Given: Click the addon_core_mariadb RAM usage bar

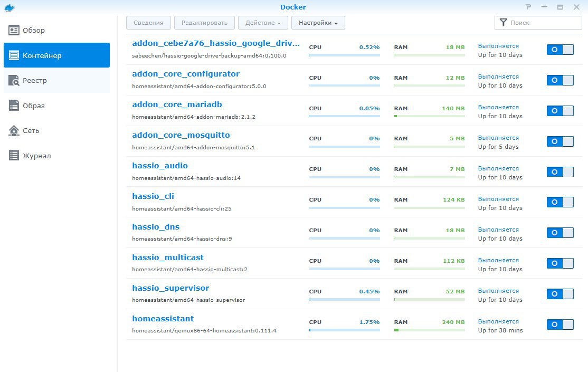Looking at the screenshot, I should click(x=429, y=116).
